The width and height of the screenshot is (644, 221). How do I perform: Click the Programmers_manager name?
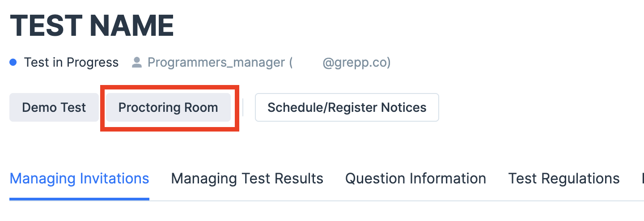[216, 63]
